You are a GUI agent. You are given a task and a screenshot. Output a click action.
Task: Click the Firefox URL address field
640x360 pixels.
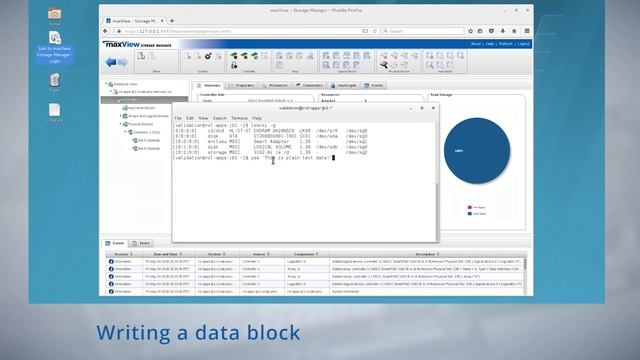241,31
